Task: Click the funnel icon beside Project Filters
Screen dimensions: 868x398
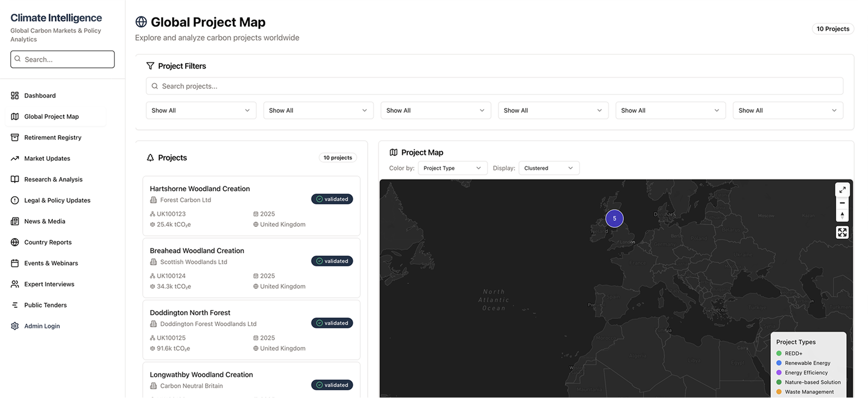Action: tap(150, 66)
